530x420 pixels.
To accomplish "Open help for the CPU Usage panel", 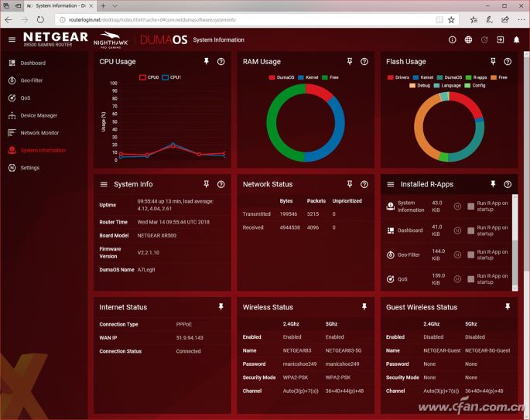I will (221, 62).
